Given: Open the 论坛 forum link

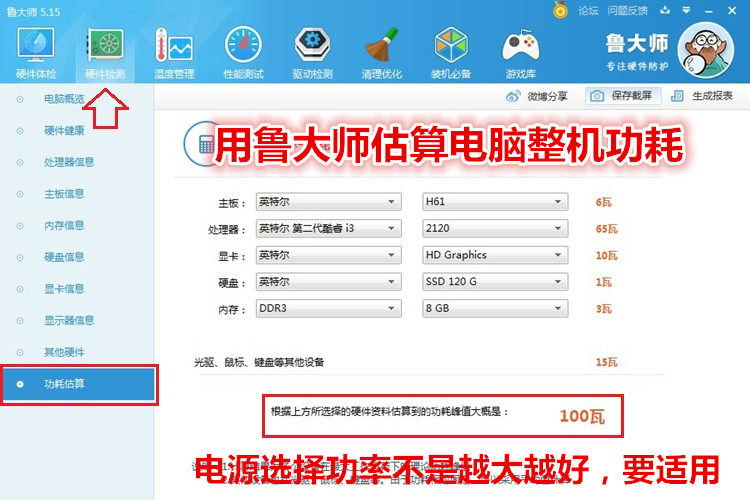Looking at the screenshot, I should (588, 10).
